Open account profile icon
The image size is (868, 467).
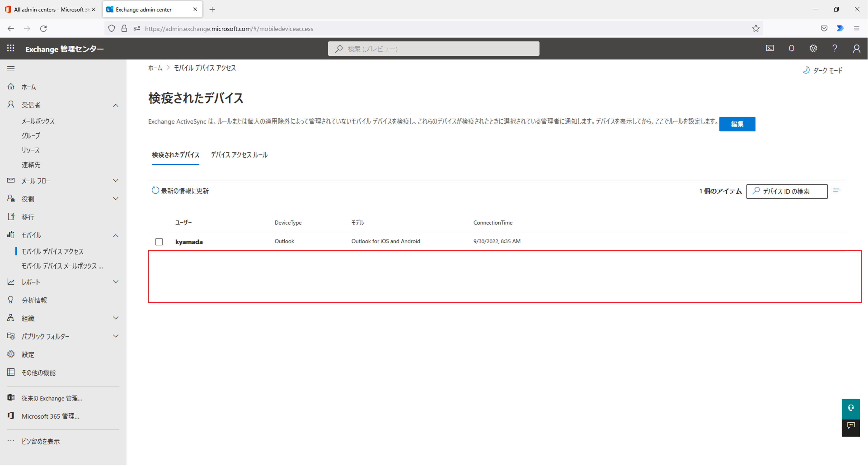[x=856, y=49]
